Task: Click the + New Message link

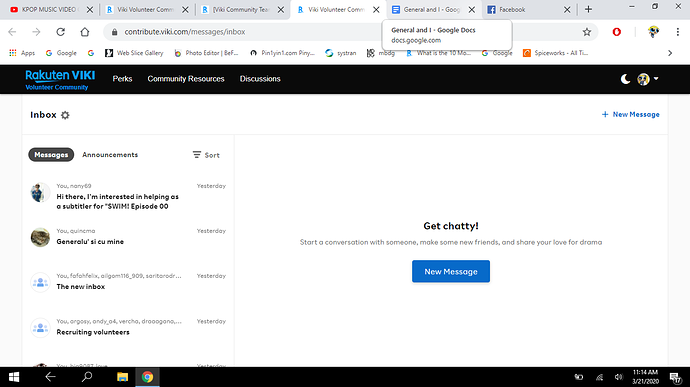Action: [x=630, y=114]
